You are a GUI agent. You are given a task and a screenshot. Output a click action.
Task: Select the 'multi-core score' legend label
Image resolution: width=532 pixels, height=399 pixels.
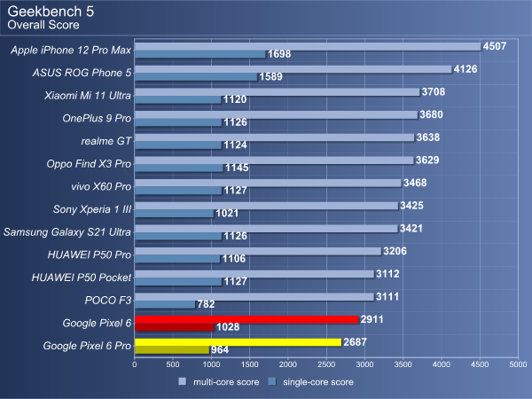pos(226,382)
